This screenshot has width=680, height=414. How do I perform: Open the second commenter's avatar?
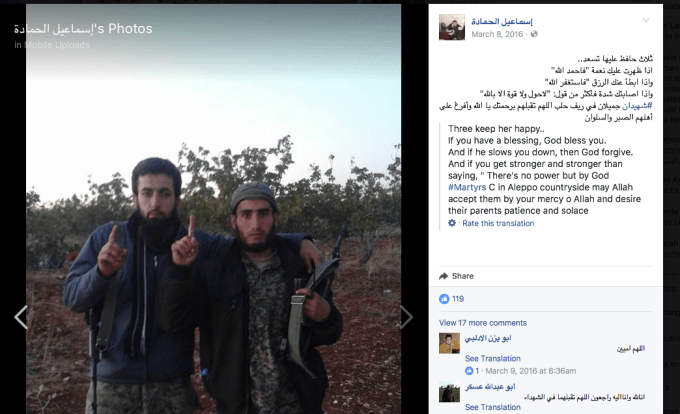(449, 392)
